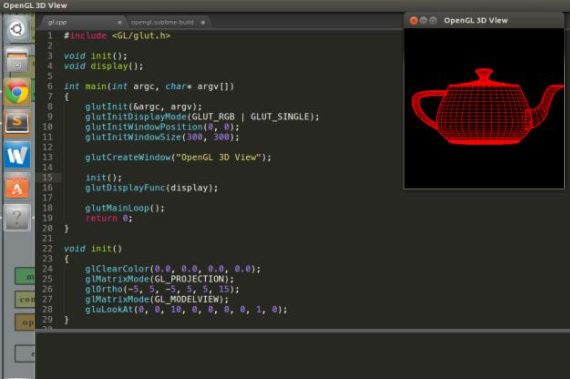Close the opengl.sublime-build tab

(x=203, y=23)
